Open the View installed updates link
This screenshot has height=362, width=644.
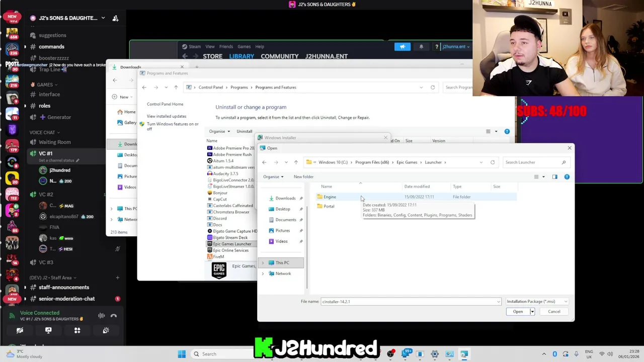pos(167,116)
